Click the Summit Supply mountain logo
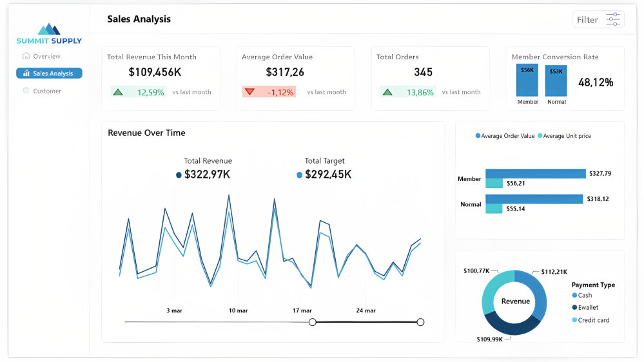This screenshot has height=362, width=644. pyautogui.click(x=49, y=29)
